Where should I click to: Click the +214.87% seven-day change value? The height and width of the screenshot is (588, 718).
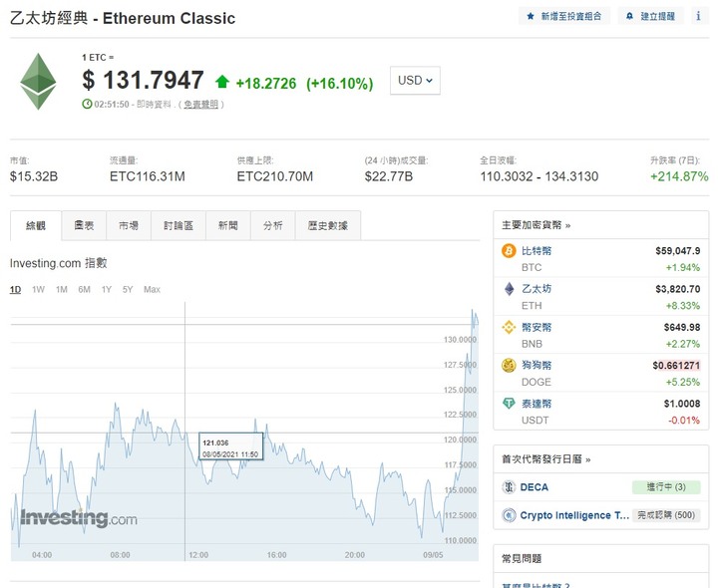(x=679, y=176)
